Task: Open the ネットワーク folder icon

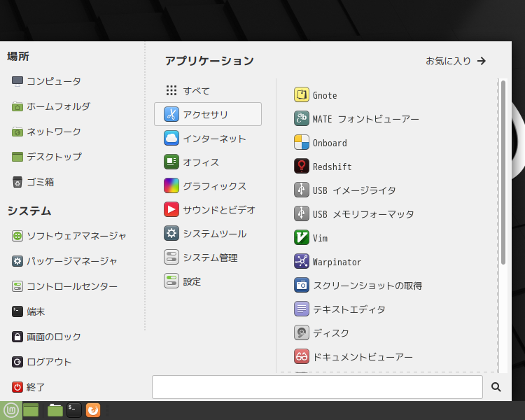Action: 17,132
